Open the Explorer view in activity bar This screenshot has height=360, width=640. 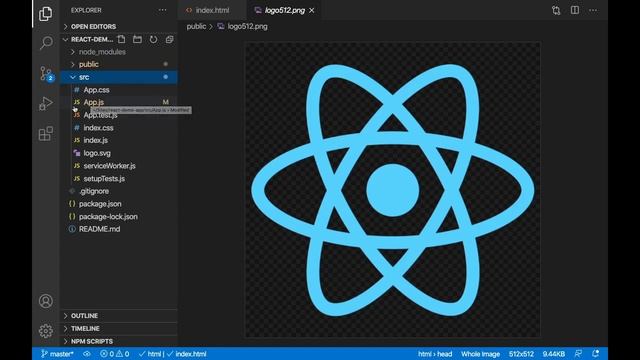point(45,14)
